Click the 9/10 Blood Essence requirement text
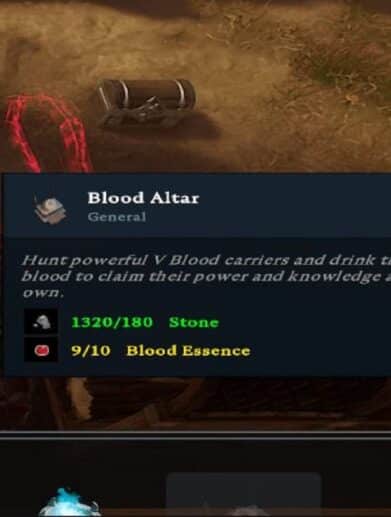The image size is (391, 517). (161, 351)
